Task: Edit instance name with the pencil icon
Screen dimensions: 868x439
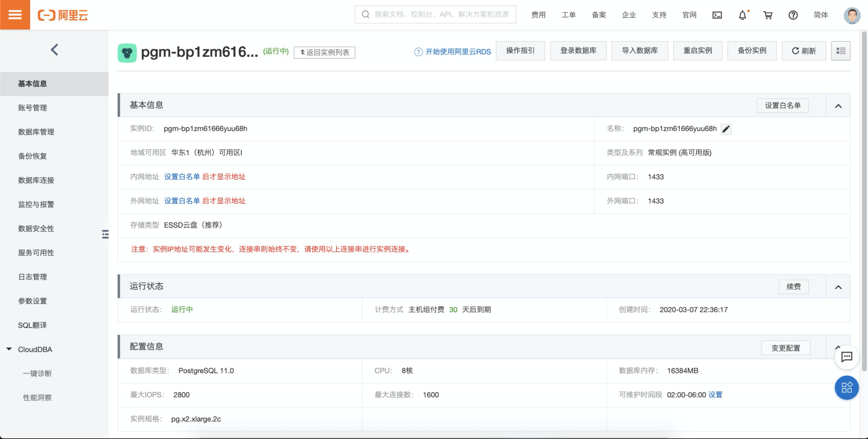Action: pyautogui.click(x=726, y=129)
